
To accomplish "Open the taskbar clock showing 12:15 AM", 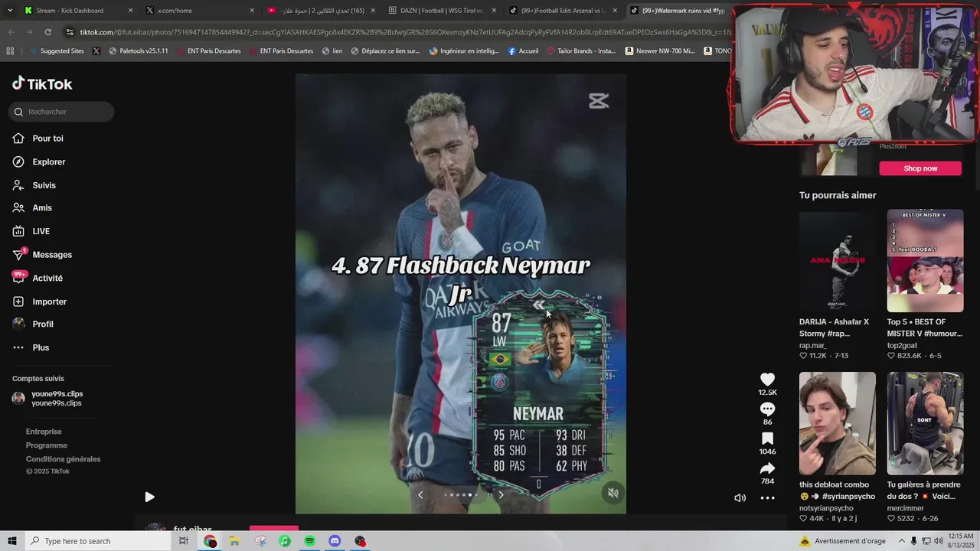I will point(961,541).
